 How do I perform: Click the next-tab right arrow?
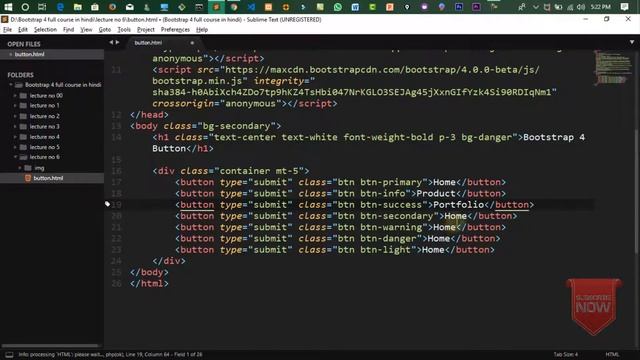118,42
